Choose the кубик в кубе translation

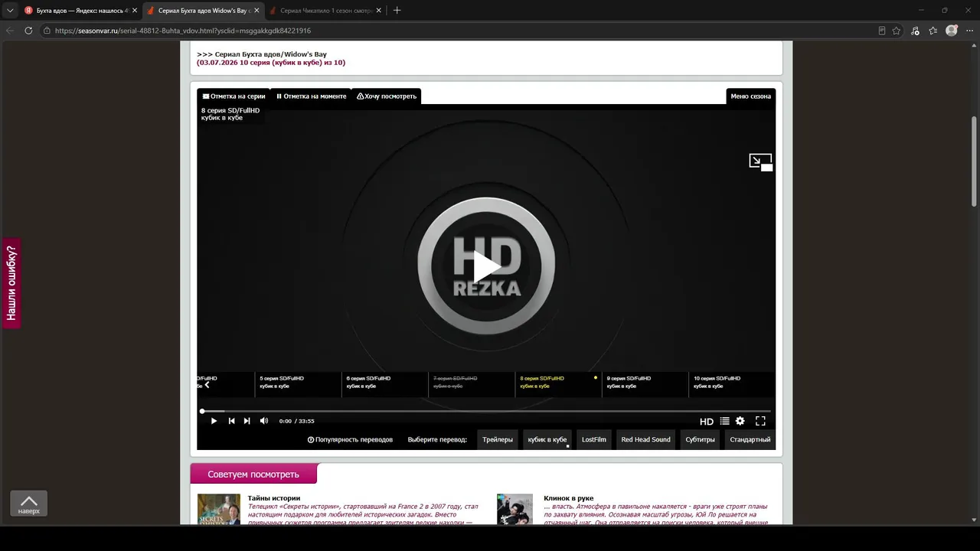pos(547,440)
